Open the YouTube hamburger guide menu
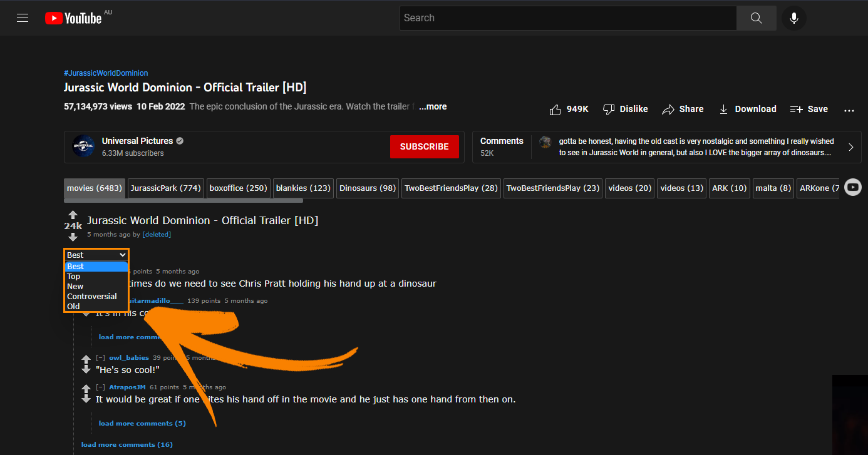Image resolution: width=868 pixels, height=455 pixels. (x=23, y=18)
